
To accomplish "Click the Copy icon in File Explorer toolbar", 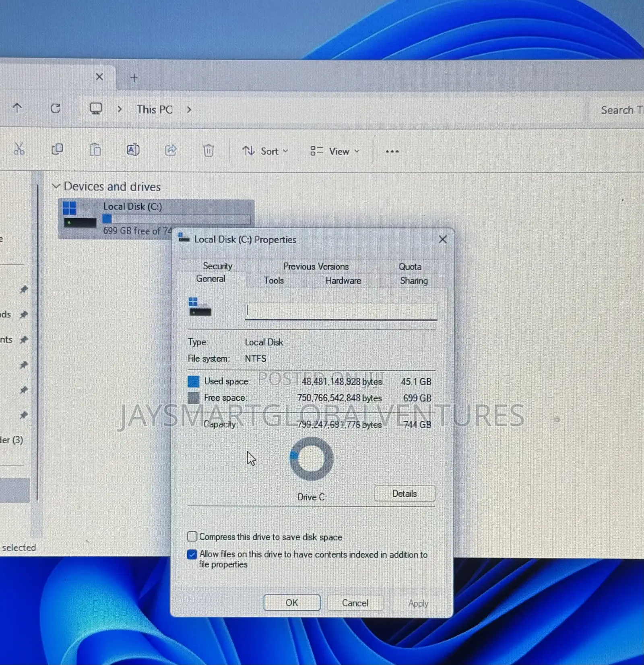I will [57, 149].
